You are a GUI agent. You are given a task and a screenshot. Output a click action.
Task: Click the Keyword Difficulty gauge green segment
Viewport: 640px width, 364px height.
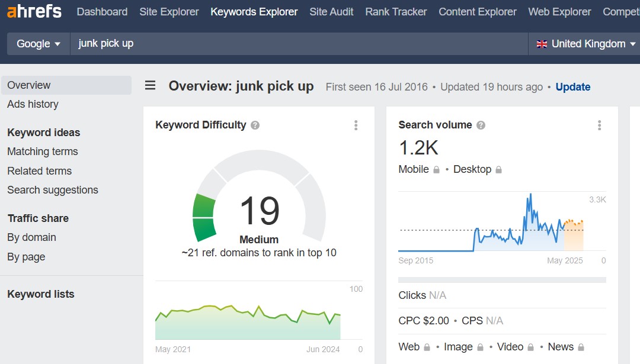click(204, 217)
